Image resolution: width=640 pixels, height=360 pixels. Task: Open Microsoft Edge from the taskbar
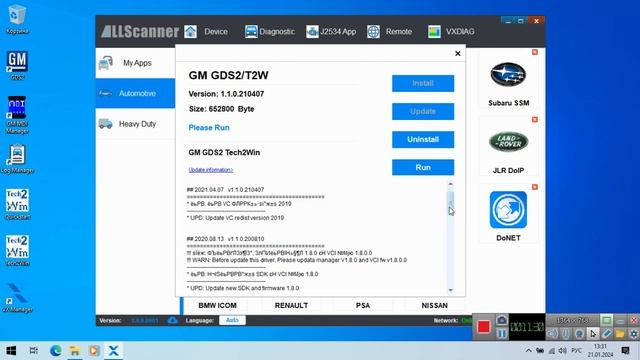[56, 351]
